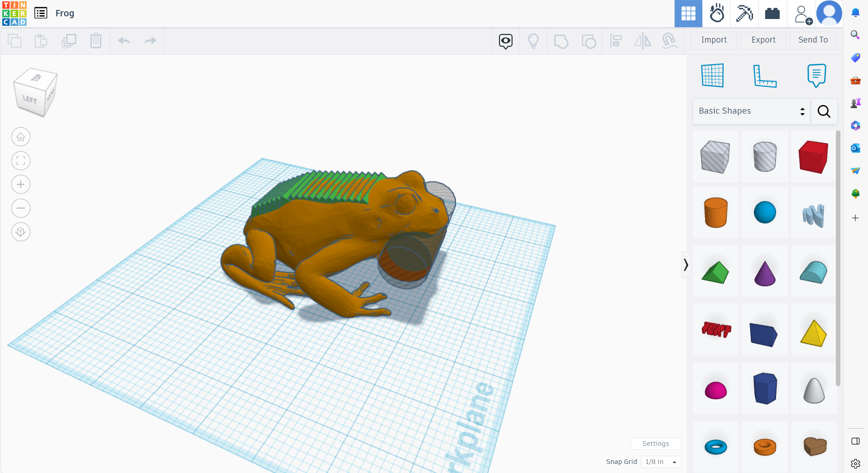Viewport: 868px width, 473px height.
Task: Click the Copy icon in toolbar
Action: (x=14, y=41)
